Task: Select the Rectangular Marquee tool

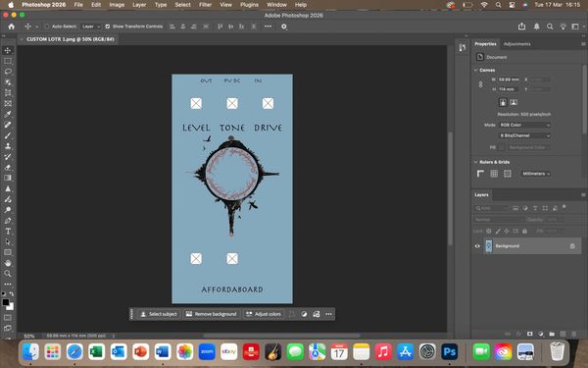Action: click(8, 61)
